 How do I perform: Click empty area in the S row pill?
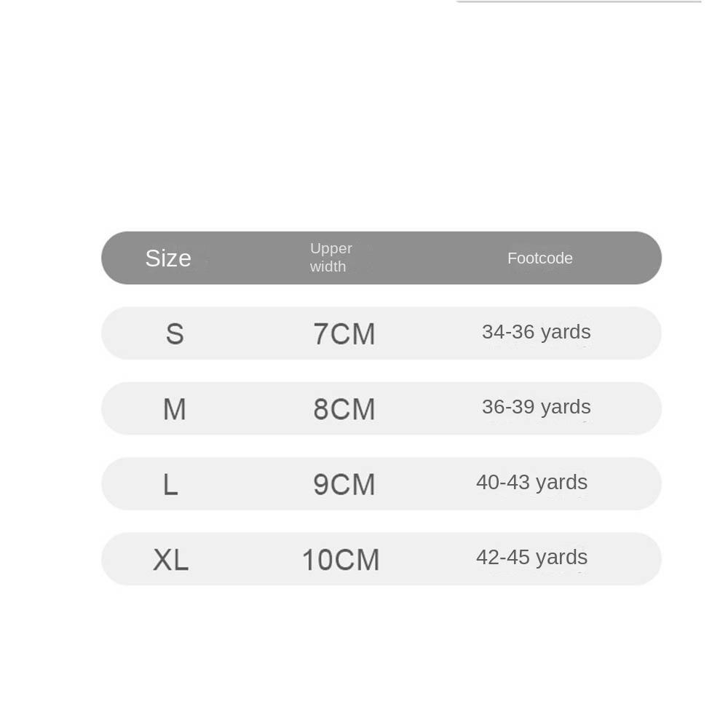pyautogui.click(x=250, y=333)
